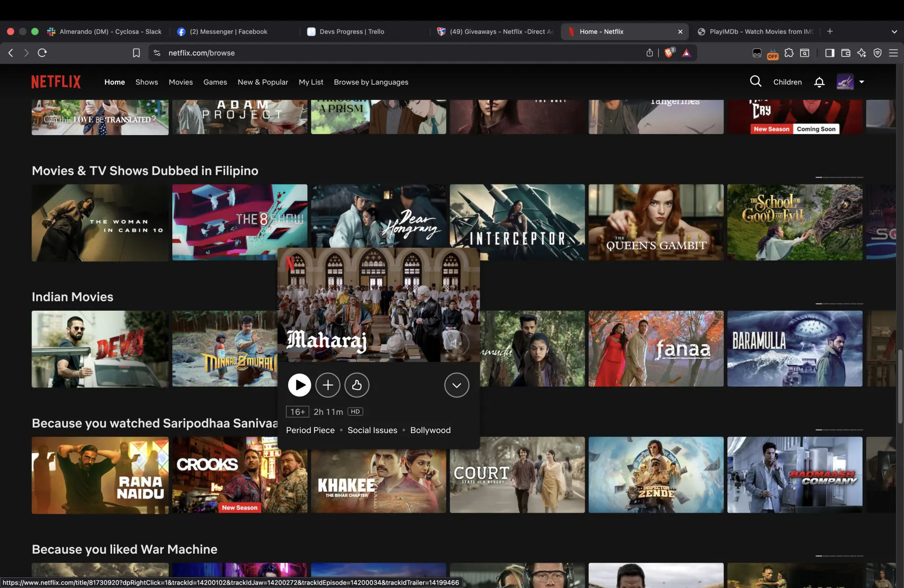904x588 pixels.
Task: Open the Netflix search icon
Action: point(755,81)
